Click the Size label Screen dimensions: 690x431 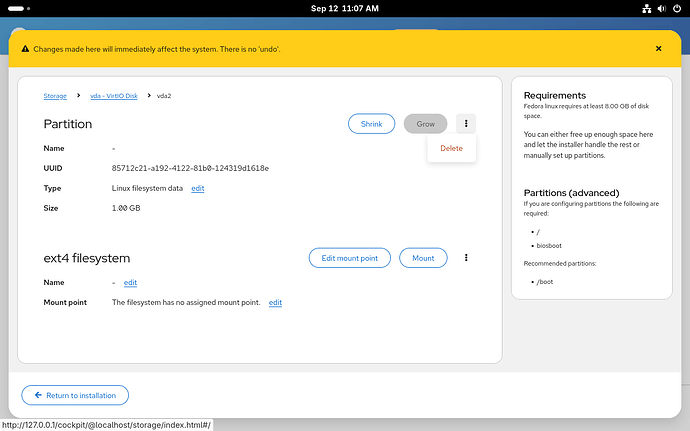51,208
